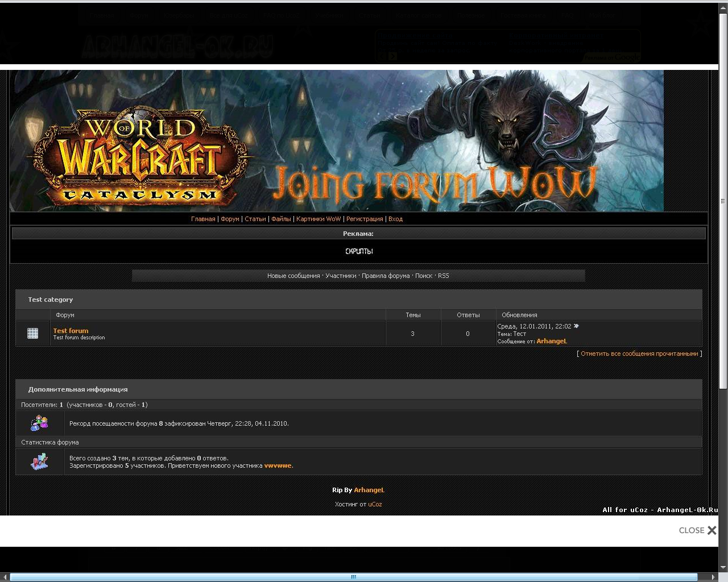The image size is (728, 582).
Task: Open the RSS feed link
Action: pos(444,276)
